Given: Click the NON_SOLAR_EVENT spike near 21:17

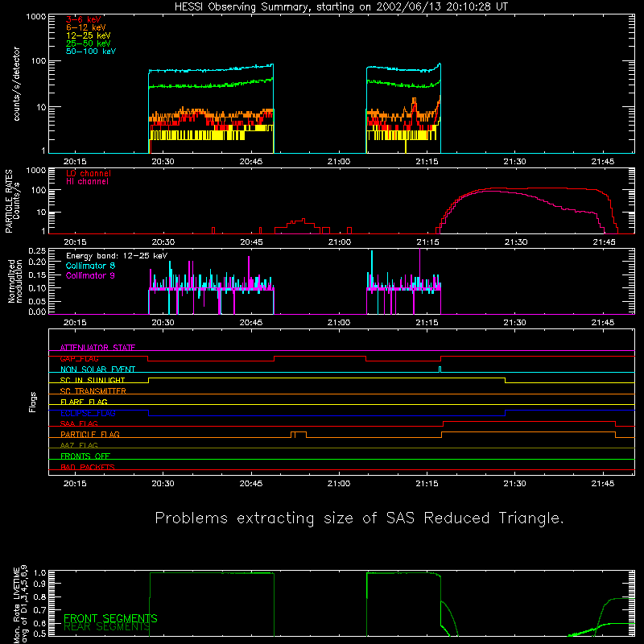Looking at the screenshot, I should click(440, 369).
